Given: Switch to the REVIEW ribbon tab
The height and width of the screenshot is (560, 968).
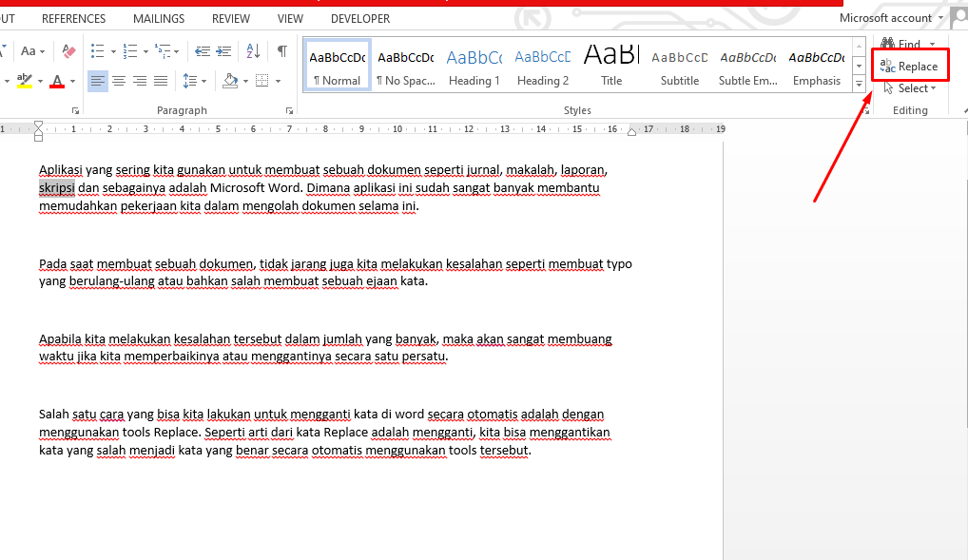Looking at the screenshot, I should tap(230, 18).
